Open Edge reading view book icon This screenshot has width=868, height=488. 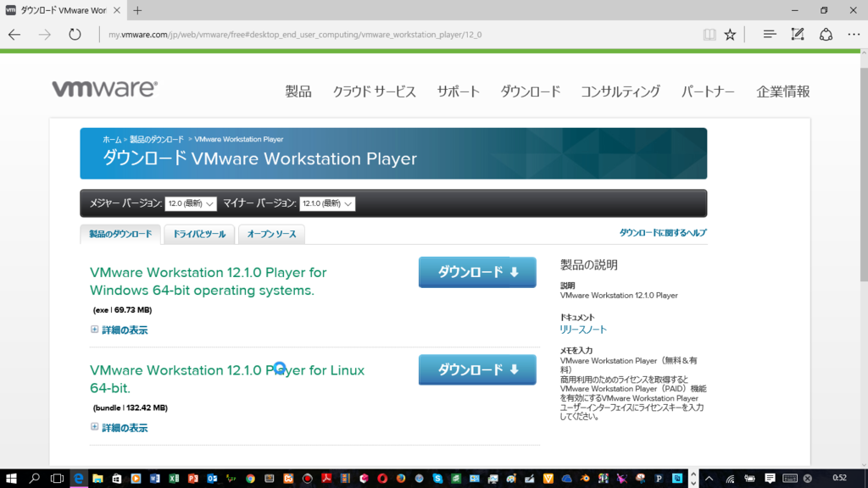pyautogui.click(x=709, y=34)
